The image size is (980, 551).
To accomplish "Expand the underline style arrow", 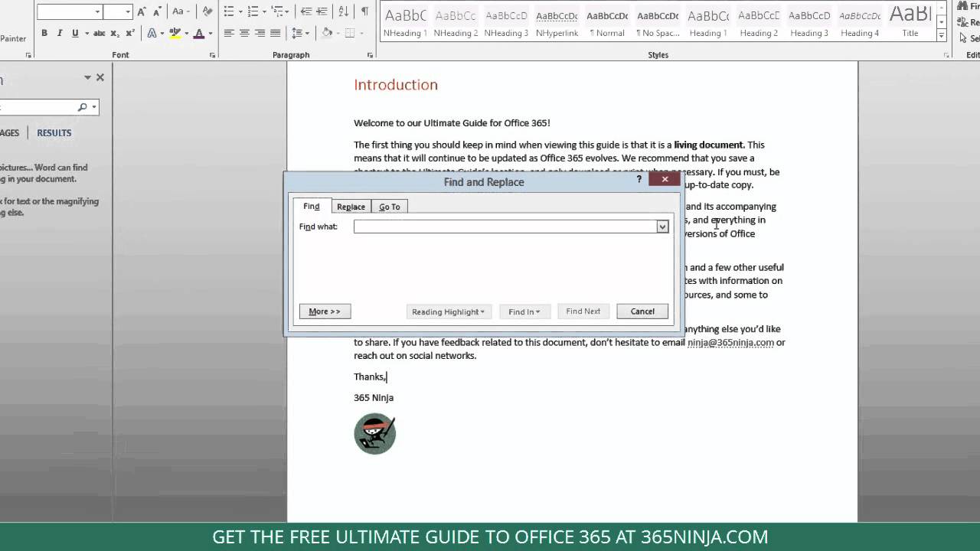I will tap(87, 33).
